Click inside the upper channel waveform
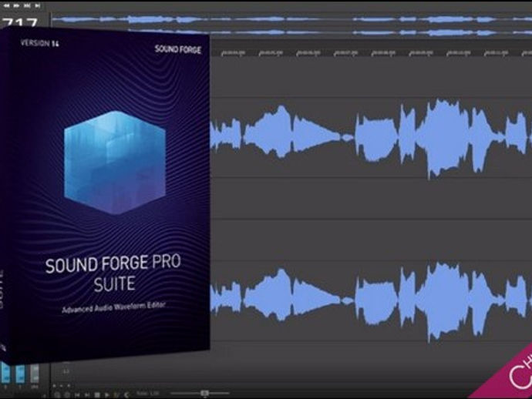Screen dimensions: 532x399 click(x=371, y=137)
